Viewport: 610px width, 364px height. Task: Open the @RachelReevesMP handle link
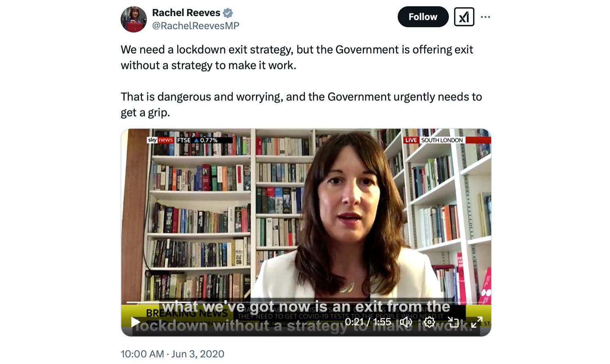pos(196,26)
